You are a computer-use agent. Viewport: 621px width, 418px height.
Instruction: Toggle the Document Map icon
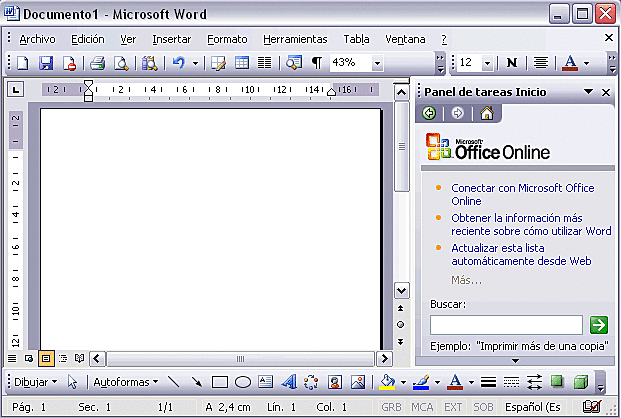[293, 63]
